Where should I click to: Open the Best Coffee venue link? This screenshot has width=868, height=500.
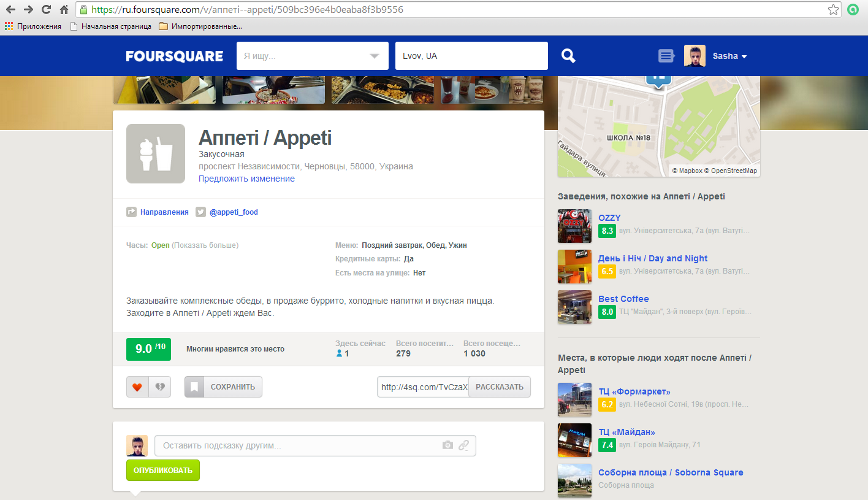pyautogui.click(x=623, y=299)
